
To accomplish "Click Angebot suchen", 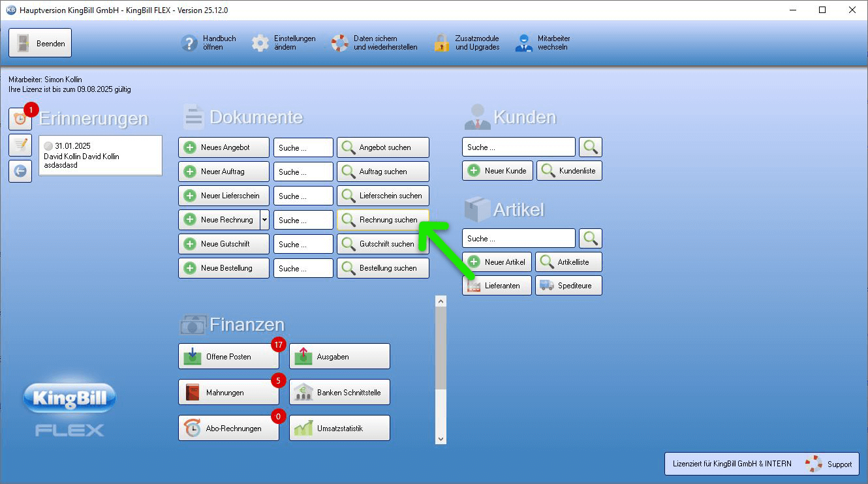I will click(x=383, y=147).
